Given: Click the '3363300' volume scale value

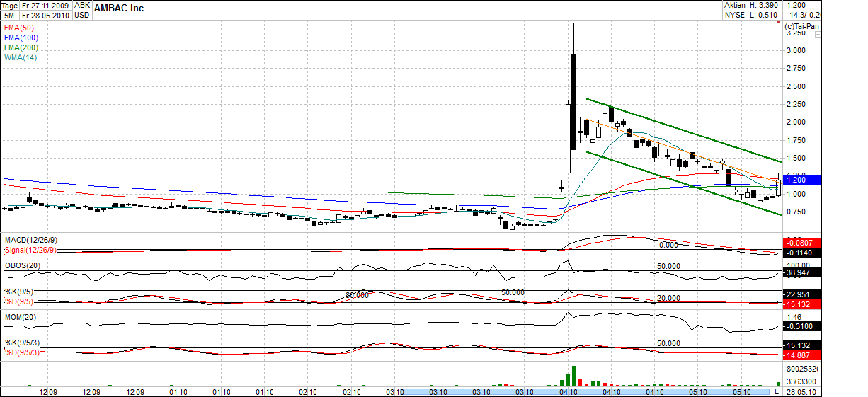Looking at the screenshot, I should point(802,381).
